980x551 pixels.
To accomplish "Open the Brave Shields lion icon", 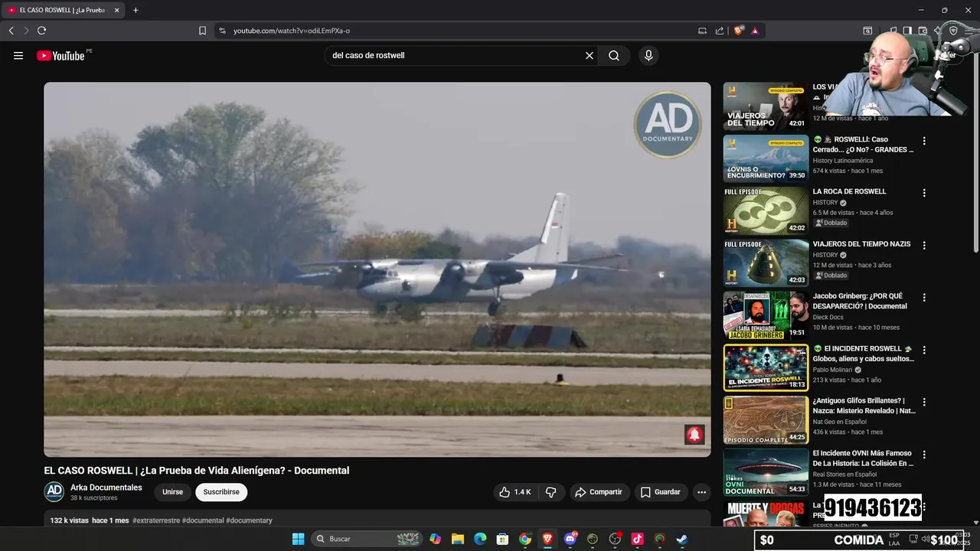I will point(738,31).
